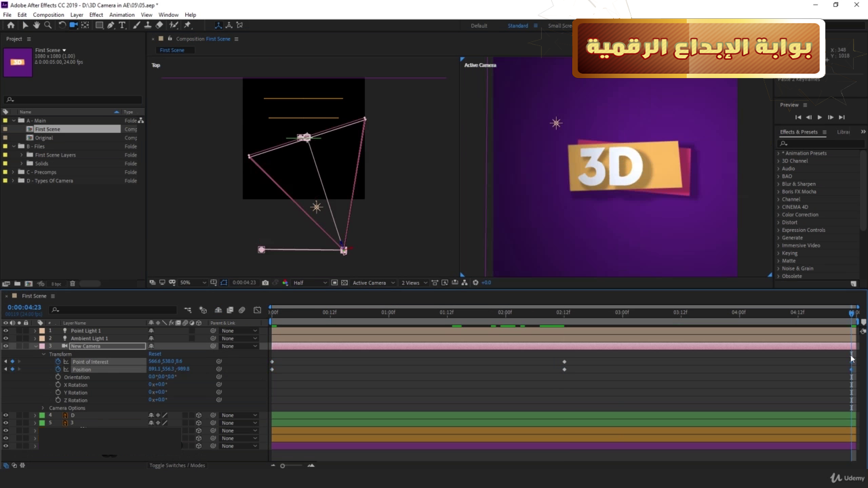Click Reset for Transform
The height and width of the screenshot is (488, 868).
(155, 354)
